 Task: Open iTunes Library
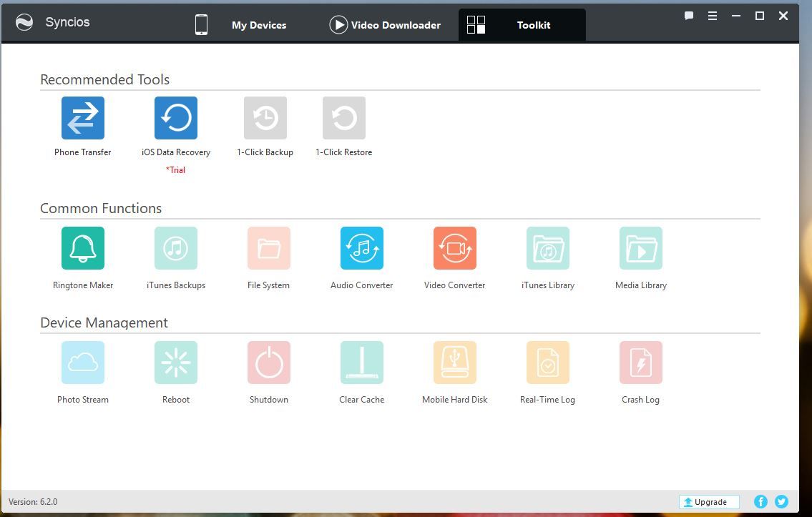[548, 248]
